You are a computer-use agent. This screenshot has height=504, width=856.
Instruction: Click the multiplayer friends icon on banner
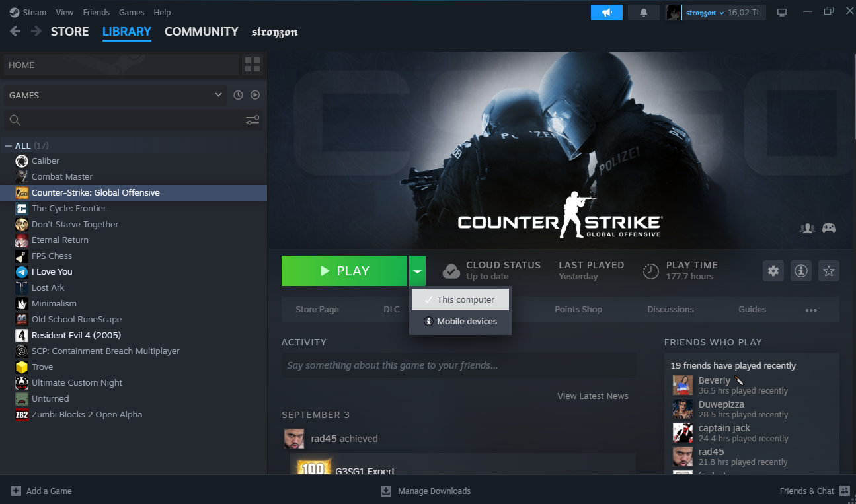point(807,228)
